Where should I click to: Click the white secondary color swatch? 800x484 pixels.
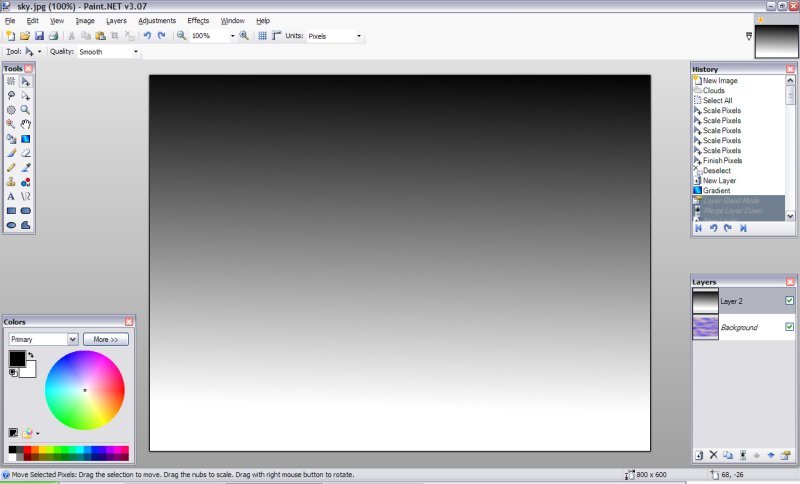[x=28, y=369]
